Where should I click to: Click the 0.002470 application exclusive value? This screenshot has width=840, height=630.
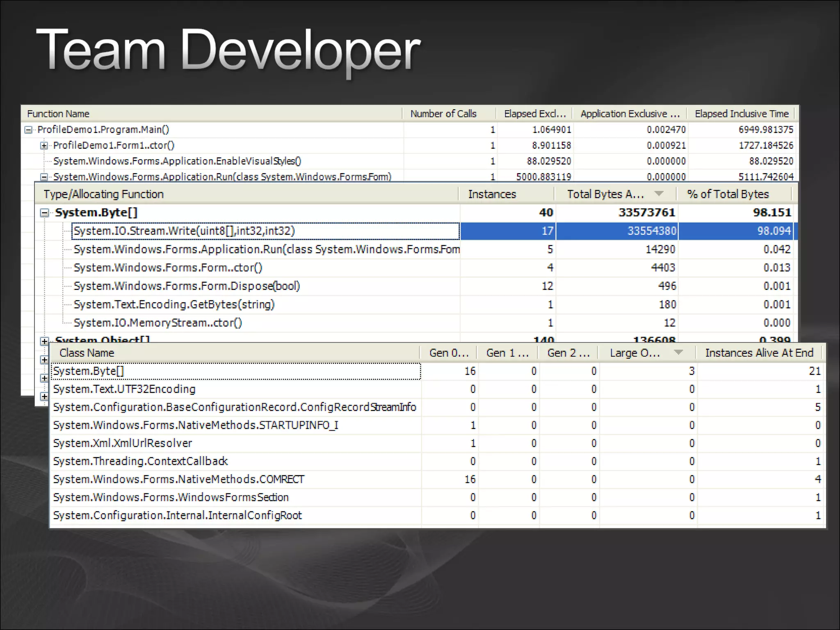tap(666, 130)
